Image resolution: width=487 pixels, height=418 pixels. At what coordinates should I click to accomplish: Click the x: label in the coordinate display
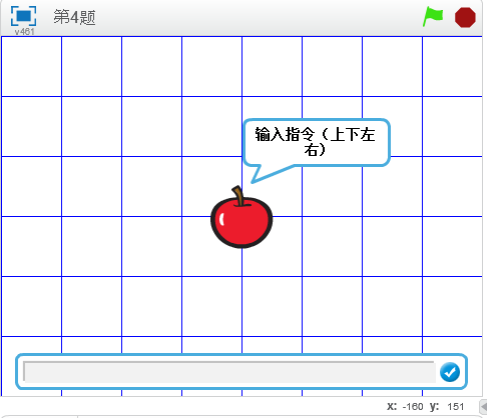tap(392, 407)
